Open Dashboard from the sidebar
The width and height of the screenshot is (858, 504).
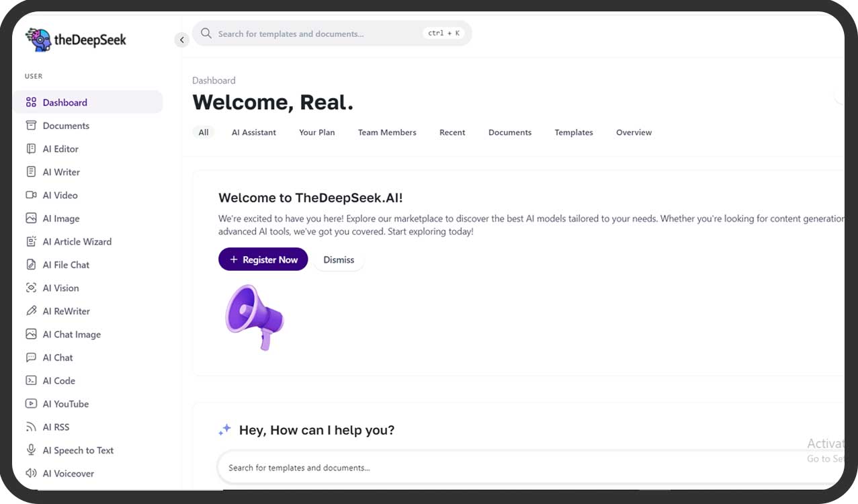tap(87, 102)
